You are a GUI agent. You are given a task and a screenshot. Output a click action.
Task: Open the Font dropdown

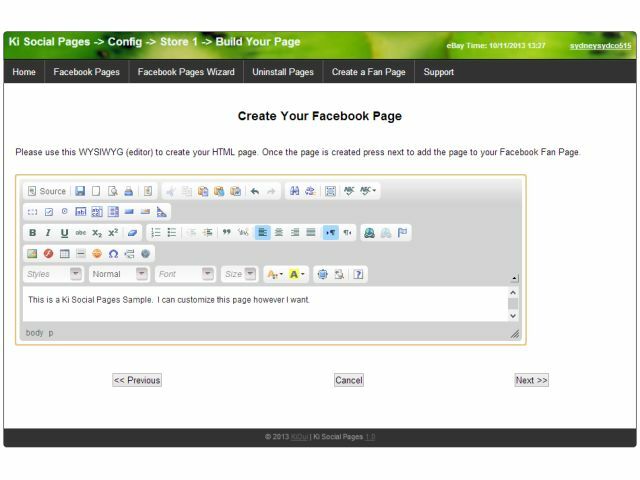click(185, 274)
